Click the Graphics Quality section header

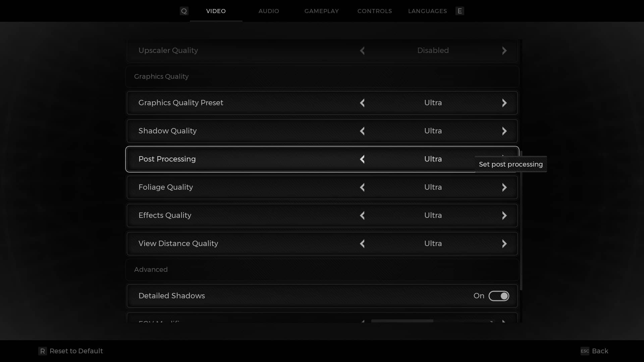coord(161,77)
